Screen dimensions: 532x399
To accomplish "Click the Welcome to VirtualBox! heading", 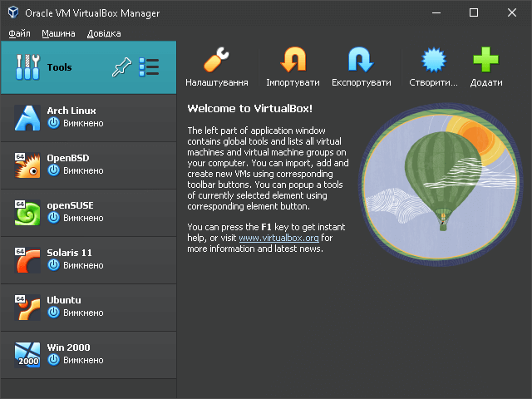I will (x=249, y=109).
